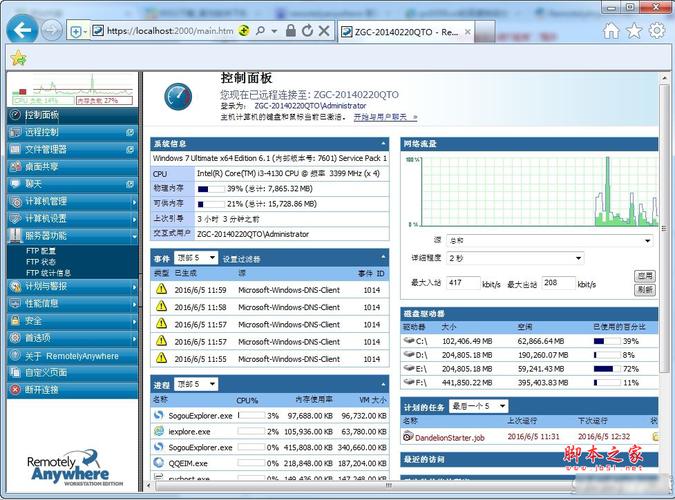Open FTP 统计信息 submenu item
This screenshot has height=500, width=675.
[48, 273]
